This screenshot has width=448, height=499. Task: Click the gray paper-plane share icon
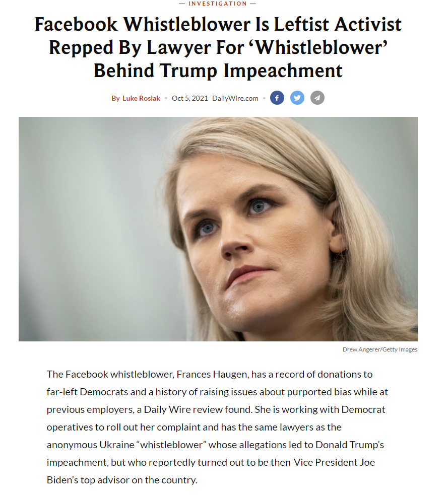click(317, 98)
